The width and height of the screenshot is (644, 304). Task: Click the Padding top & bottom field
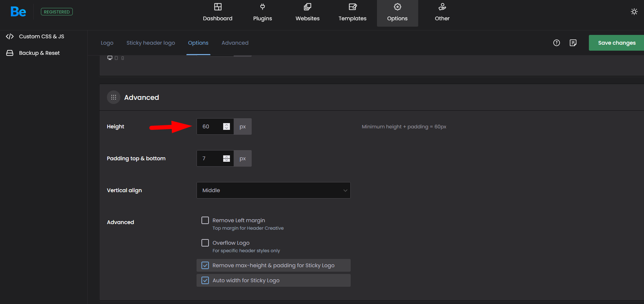(x=215, y=158)
